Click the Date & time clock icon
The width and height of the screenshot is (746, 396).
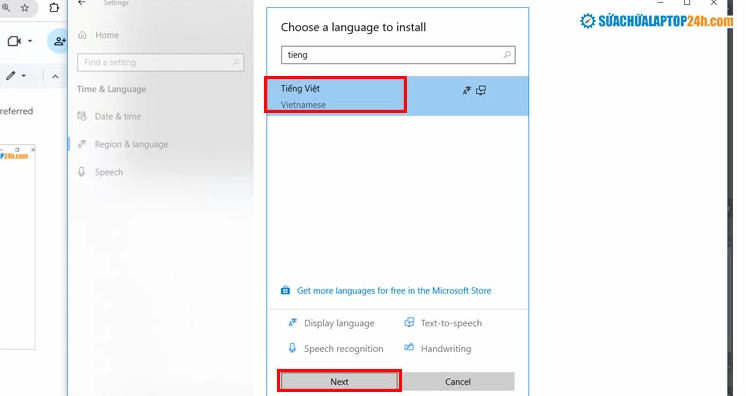coord(82,116)
